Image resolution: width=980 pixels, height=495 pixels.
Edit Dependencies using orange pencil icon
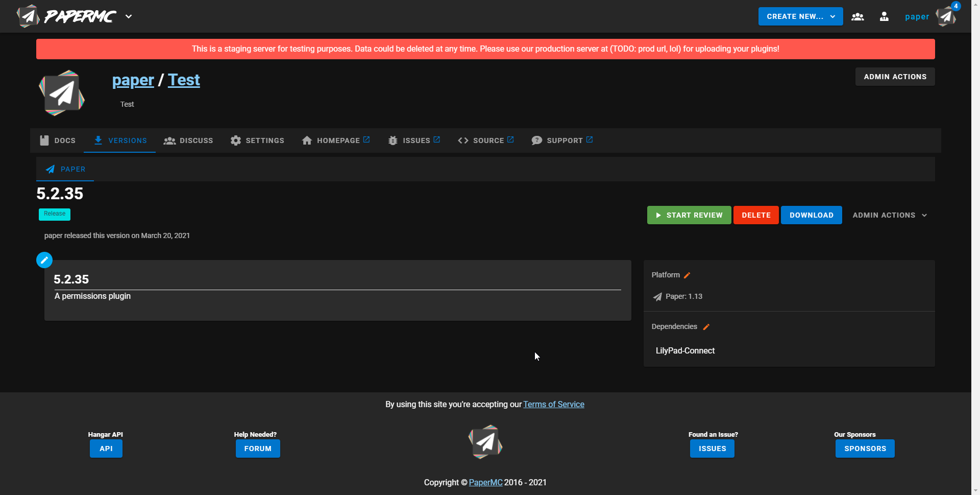(x=706, y=327)
